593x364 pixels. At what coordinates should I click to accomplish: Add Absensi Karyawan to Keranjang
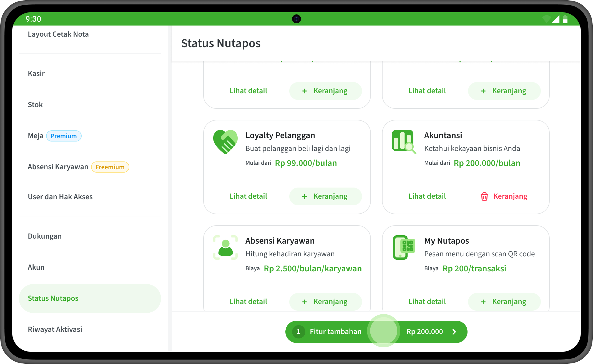click(325, 302)
